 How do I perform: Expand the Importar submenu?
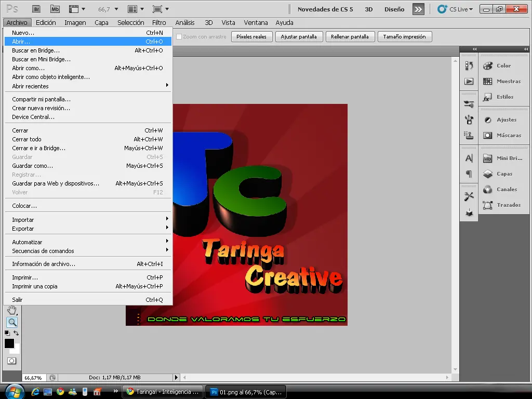point(88,220)
